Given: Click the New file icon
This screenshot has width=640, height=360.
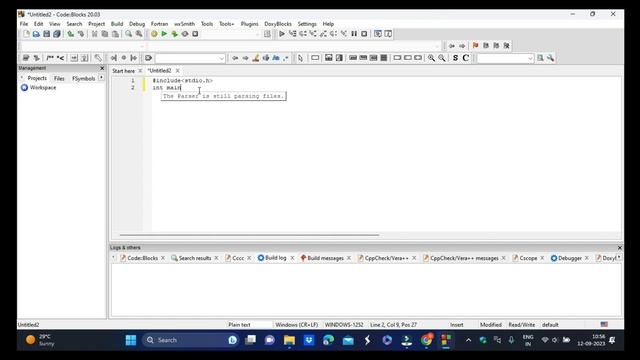Looking at the screenshot, I should tap(26, 34).
